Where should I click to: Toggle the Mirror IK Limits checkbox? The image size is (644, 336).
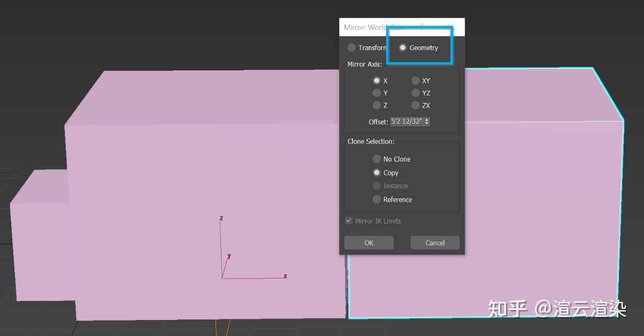click(x=349, y=221)
